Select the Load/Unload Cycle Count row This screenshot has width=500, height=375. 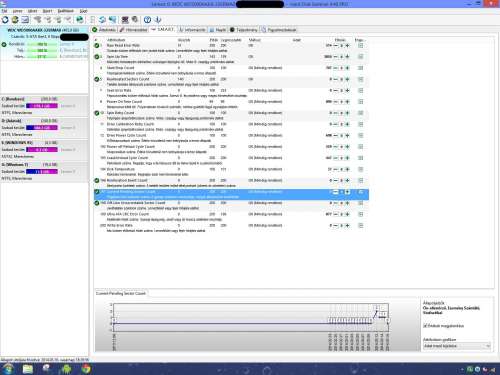(x=231, y=160)
